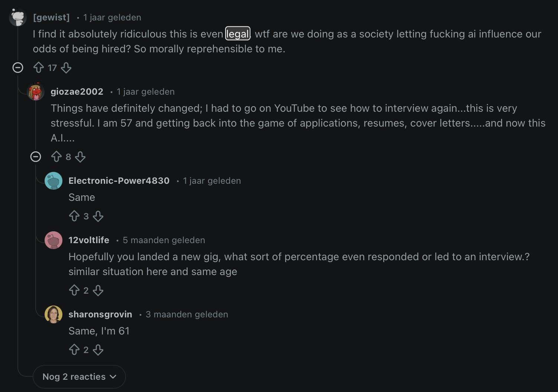Click 12voltlife's username

[x=89, y=240]
